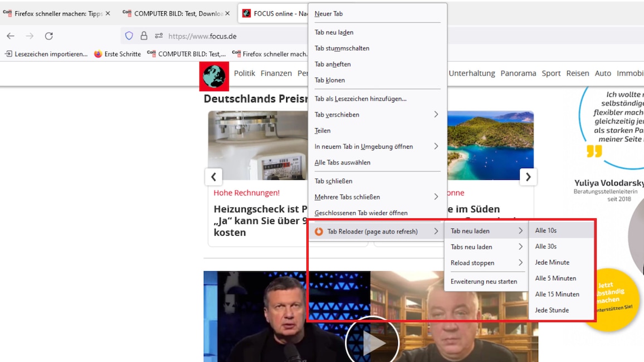Open the Sport navigation link
The height and width of the screenshot is (362, 644).
tap(551, 74)
